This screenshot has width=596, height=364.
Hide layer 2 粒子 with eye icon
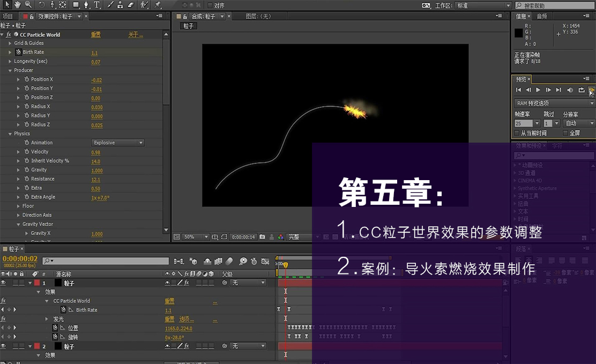(3, 346)
